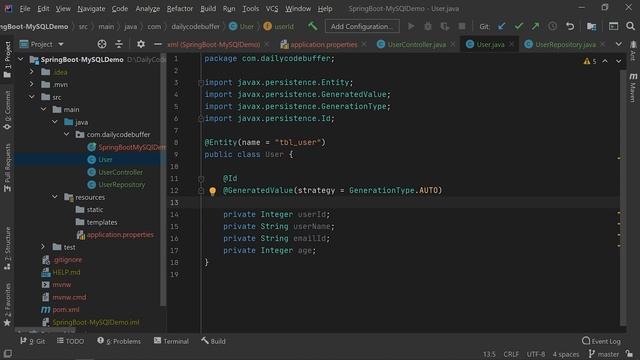Go to next highlighted error arrow
Screen dimensions: 640x360
tap(618, 61)
